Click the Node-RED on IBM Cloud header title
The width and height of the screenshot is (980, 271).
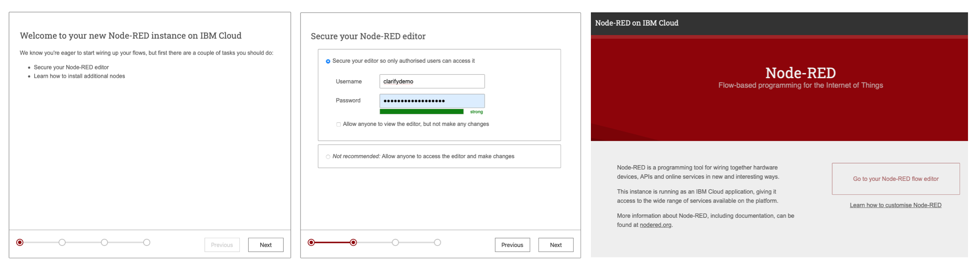(x=636, y=23)
